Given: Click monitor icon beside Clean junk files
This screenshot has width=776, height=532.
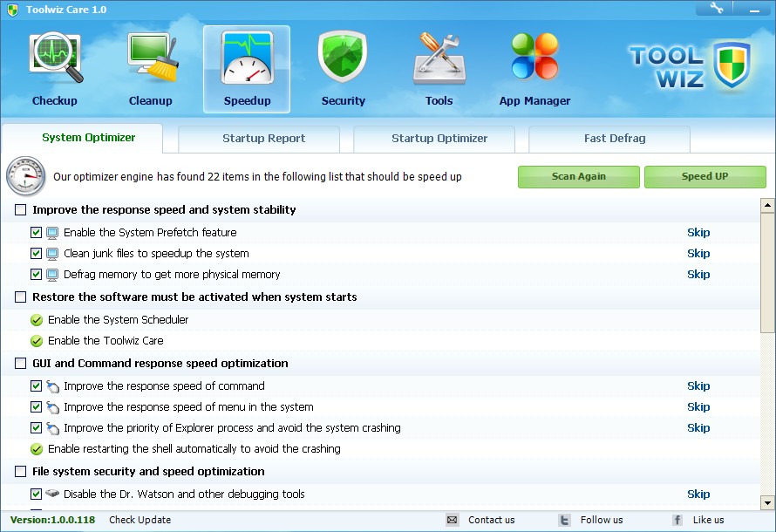Looking at the screenshot, I should coord(52,254).
